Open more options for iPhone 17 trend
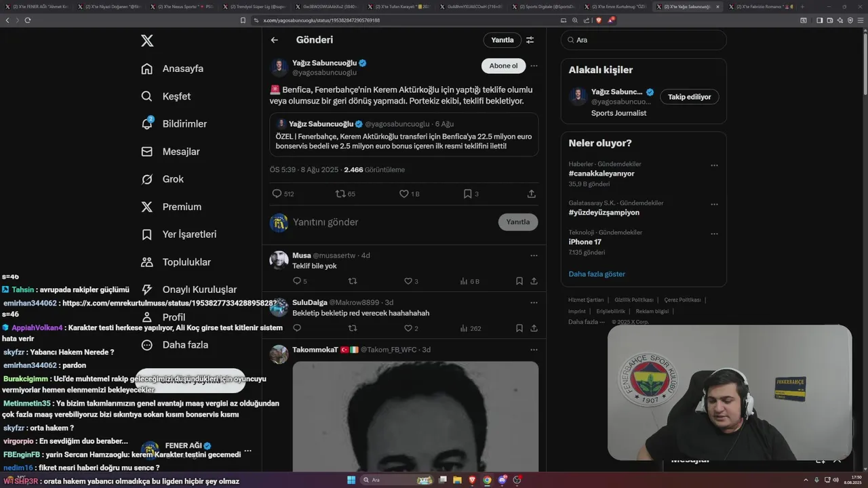This screenshot has height=488, width=868. pyautogui.click(x=714, y=234)
